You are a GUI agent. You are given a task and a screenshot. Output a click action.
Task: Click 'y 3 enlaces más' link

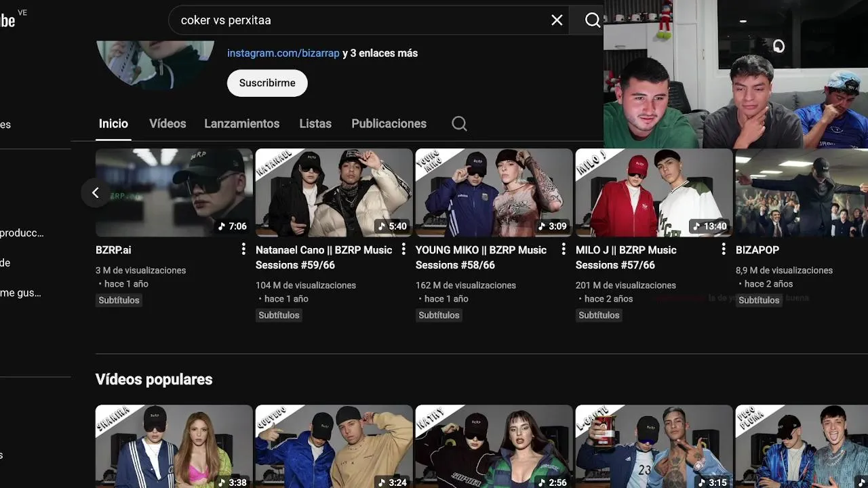pos(380,53)
